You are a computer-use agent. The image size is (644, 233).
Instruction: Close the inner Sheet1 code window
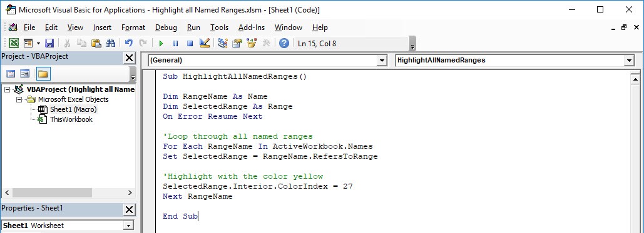[x=636, y=27]
